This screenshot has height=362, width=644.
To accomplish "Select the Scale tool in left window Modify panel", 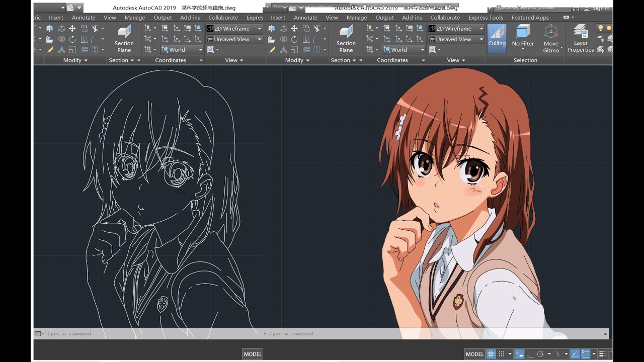I will [72, 50].
